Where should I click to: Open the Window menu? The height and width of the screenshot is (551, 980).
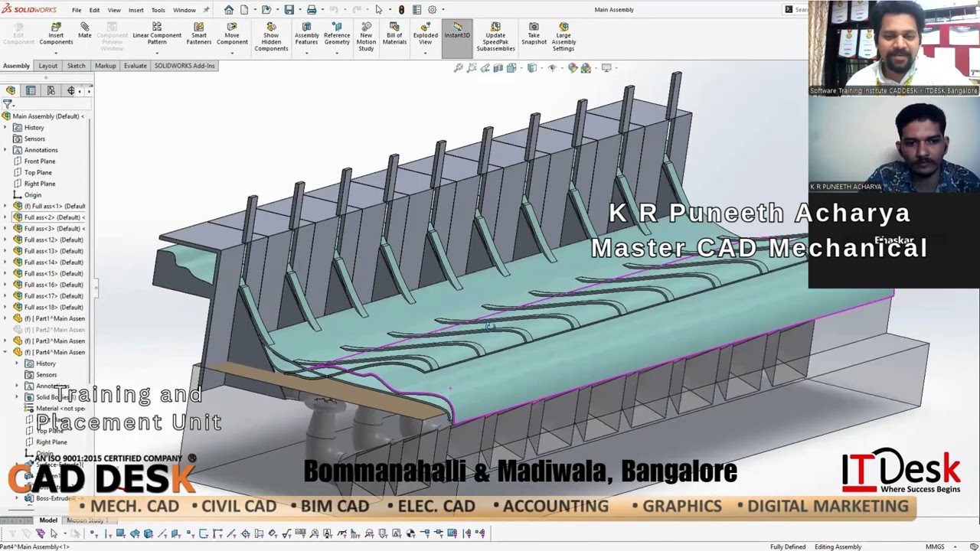[x=184, y=10]
